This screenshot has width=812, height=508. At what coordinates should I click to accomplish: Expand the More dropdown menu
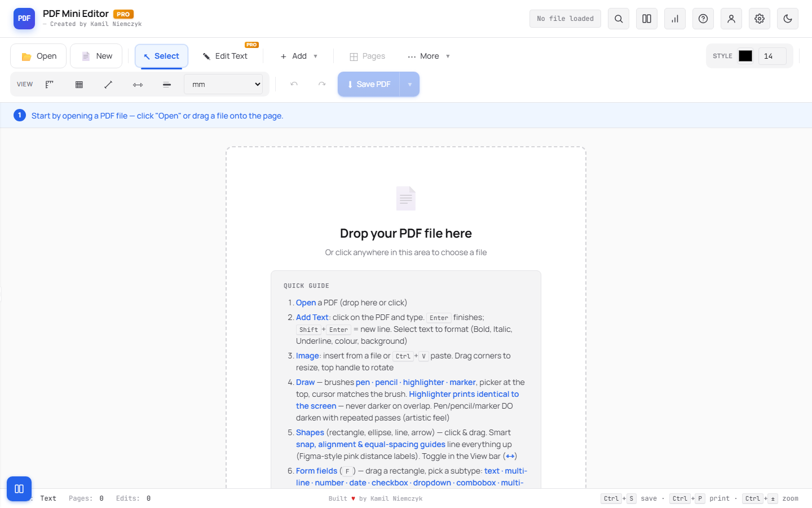[429, 56]
